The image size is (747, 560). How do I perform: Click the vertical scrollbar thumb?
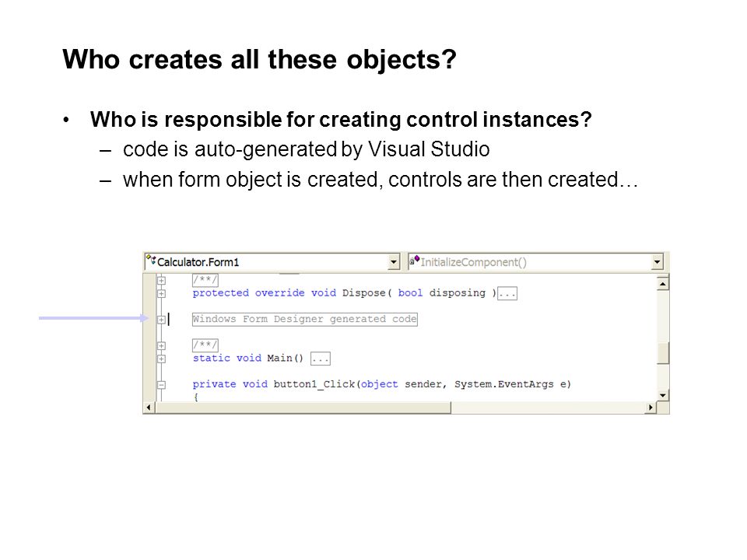pyautogui.click(x=663, y=353)
